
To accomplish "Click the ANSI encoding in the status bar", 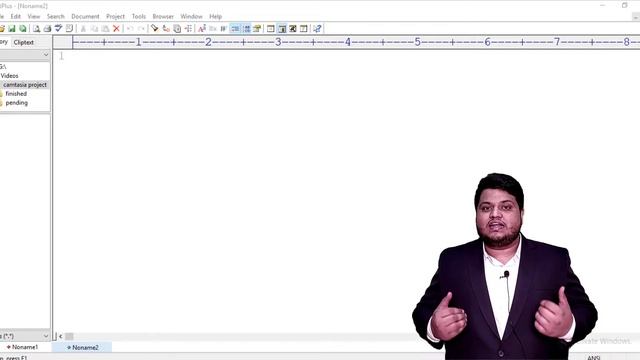I will (594, 358).
